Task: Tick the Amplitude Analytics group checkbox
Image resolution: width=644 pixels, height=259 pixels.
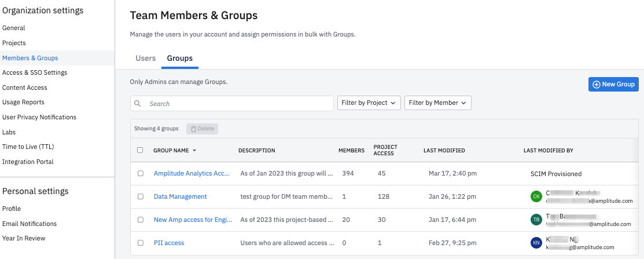Action: pyautogui.click(x=141, y=173)
